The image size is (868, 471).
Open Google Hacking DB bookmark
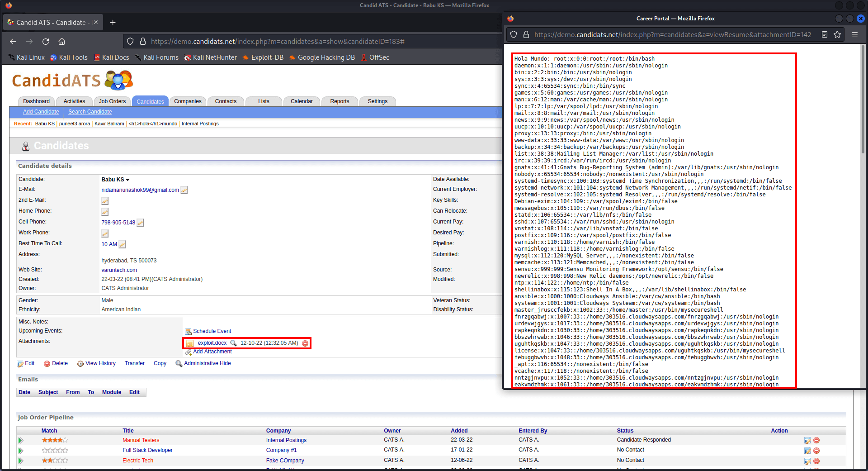tap(322, 57)
